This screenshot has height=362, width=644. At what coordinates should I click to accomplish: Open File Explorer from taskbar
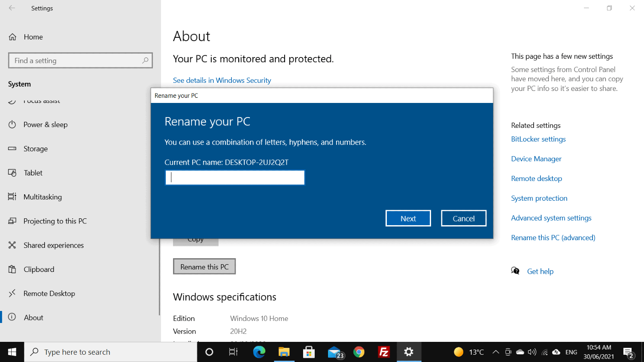coord(284,352)
